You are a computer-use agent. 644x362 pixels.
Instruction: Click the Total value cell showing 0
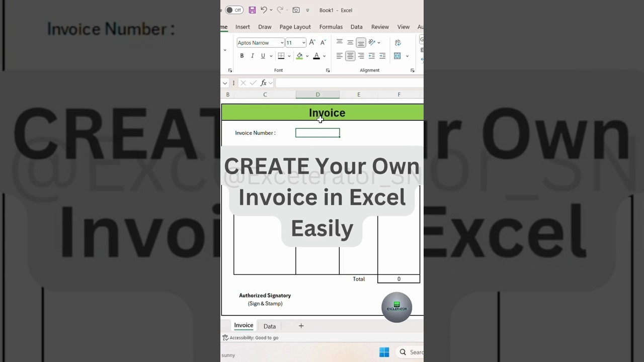click(399, 279)
